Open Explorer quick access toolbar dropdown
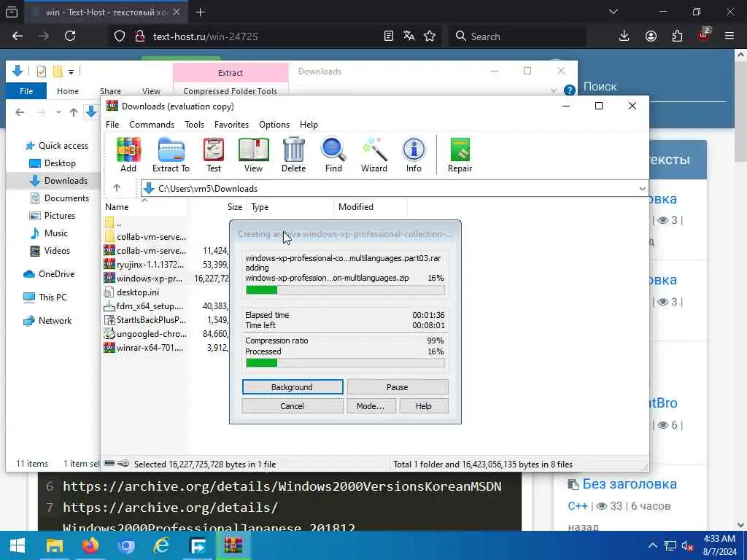 [x=71, y=72]
